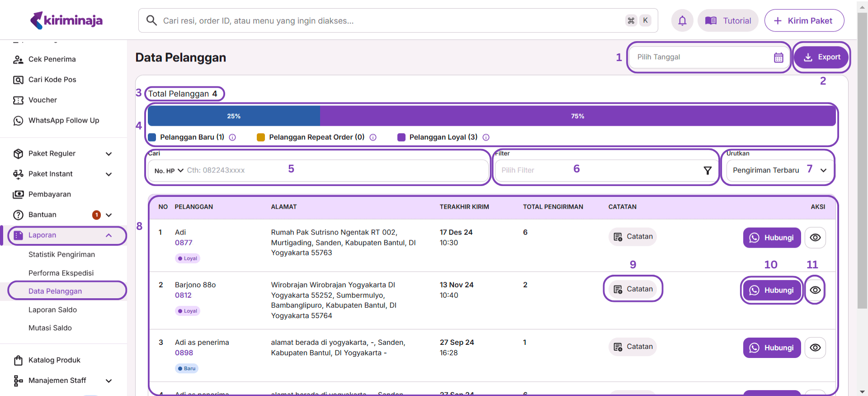Click the calendar icon in Pilih Tanggal
Viewport: 868px width, 396px height.
[x=778, y=57]
